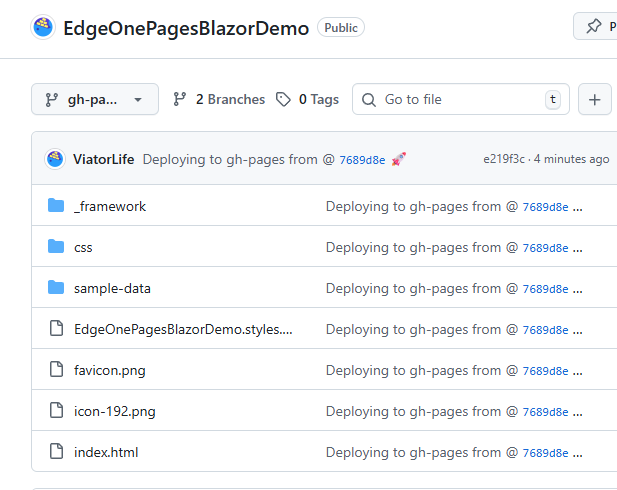The image size is (617, 490).
Task: Click the index.html file icon
Action: click(x=56, y=451)
